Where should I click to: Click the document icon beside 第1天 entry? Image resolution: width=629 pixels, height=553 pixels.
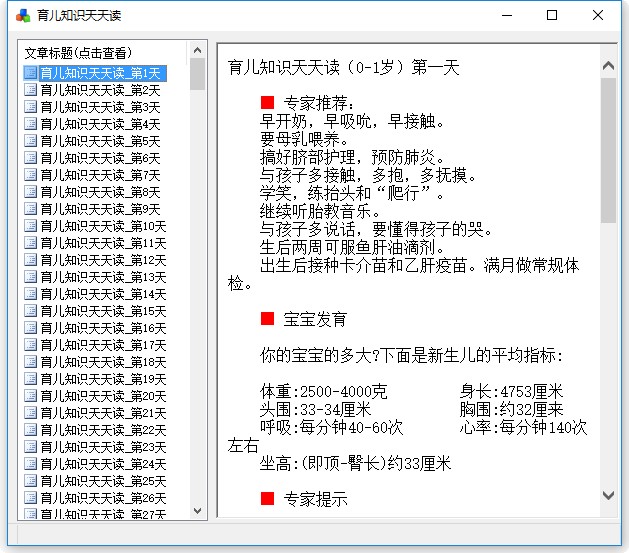(x=30, y=73)
